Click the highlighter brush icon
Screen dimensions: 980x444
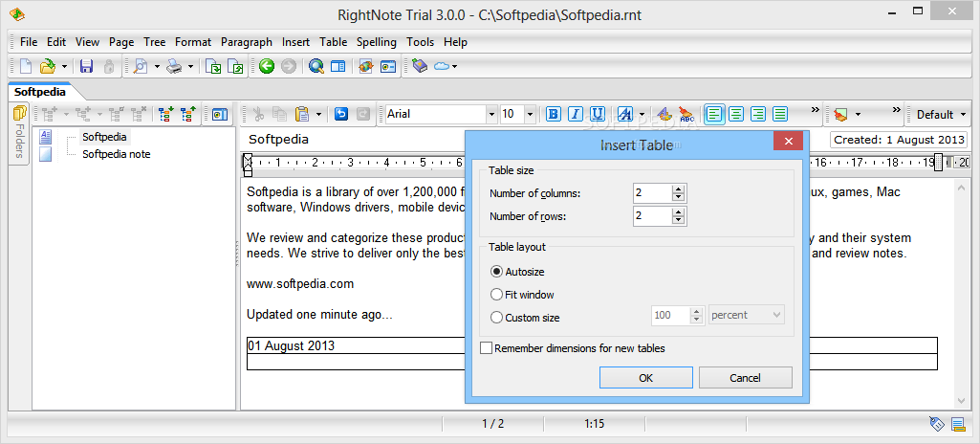(x=840, y=115)
